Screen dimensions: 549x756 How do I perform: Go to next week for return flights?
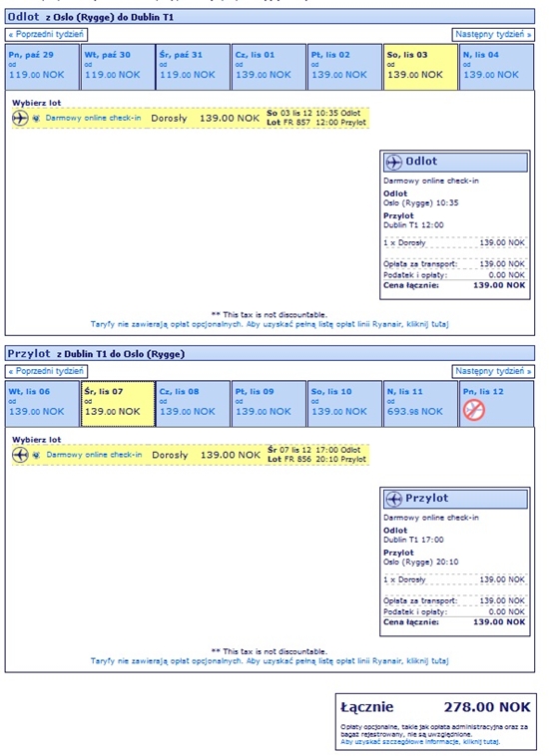(x=493, y=371)
